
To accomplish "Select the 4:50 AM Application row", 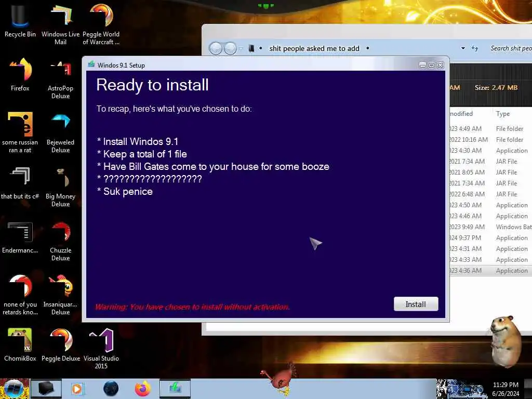I will (x=490, y=205).
